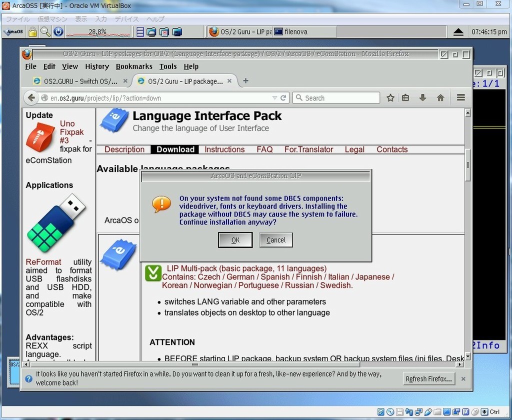Open the For.Translator page tab
The height and width of the screenshot is (420, 512).
coord(308,149)
